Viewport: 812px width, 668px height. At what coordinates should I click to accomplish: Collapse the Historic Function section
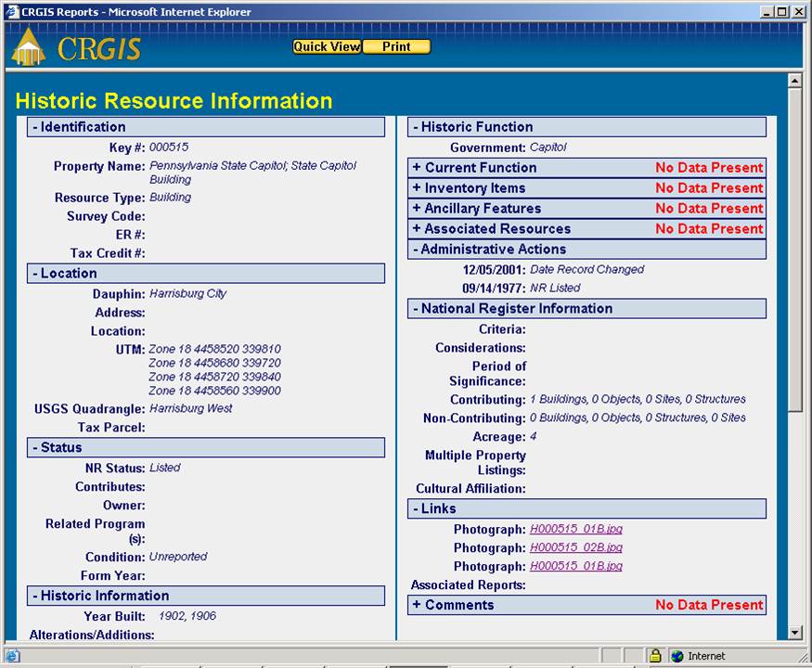(586, 127)
